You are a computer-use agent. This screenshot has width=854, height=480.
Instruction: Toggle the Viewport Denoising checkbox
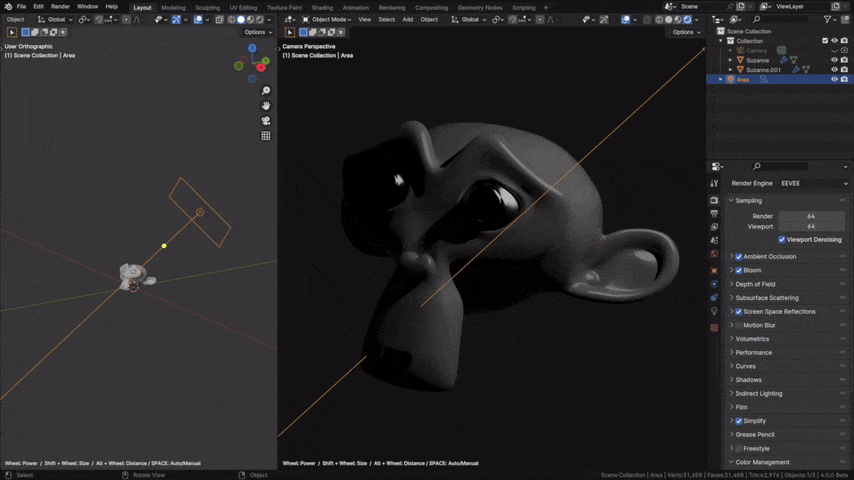[782, 240]
